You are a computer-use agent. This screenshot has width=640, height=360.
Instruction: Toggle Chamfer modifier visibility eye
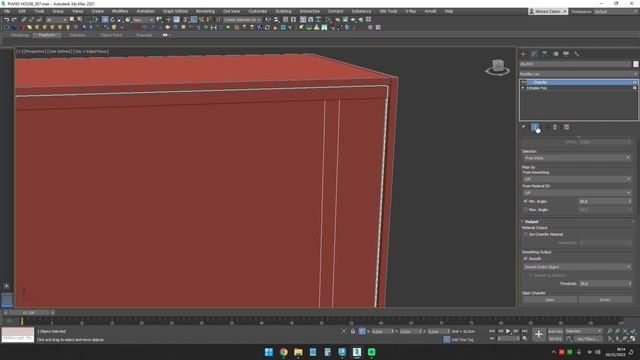tap(634, 82)
